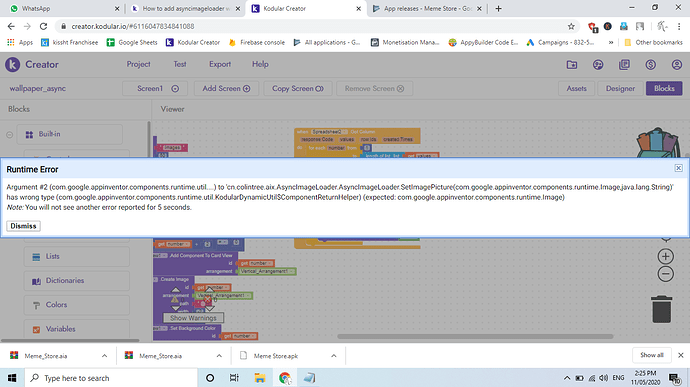
Task: Click the blocks warning triangle icon
Action: pos(175,300)
